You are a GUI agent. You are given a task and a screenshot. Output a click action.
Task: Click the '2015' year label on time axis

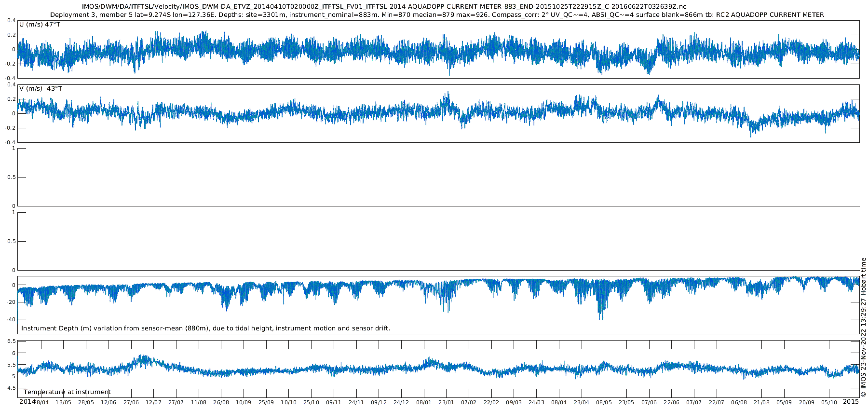tap(851, 402)
